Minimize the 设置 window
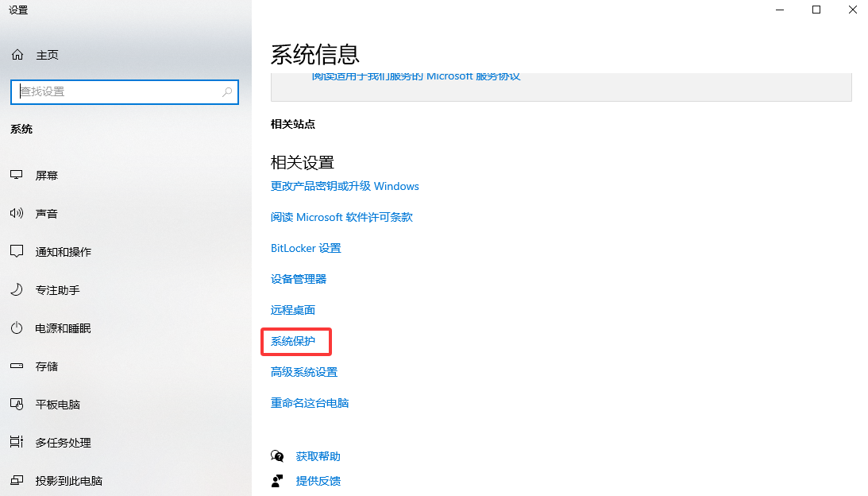The width and height of the screenshot is (868, 496). click(x=780, y=10)
